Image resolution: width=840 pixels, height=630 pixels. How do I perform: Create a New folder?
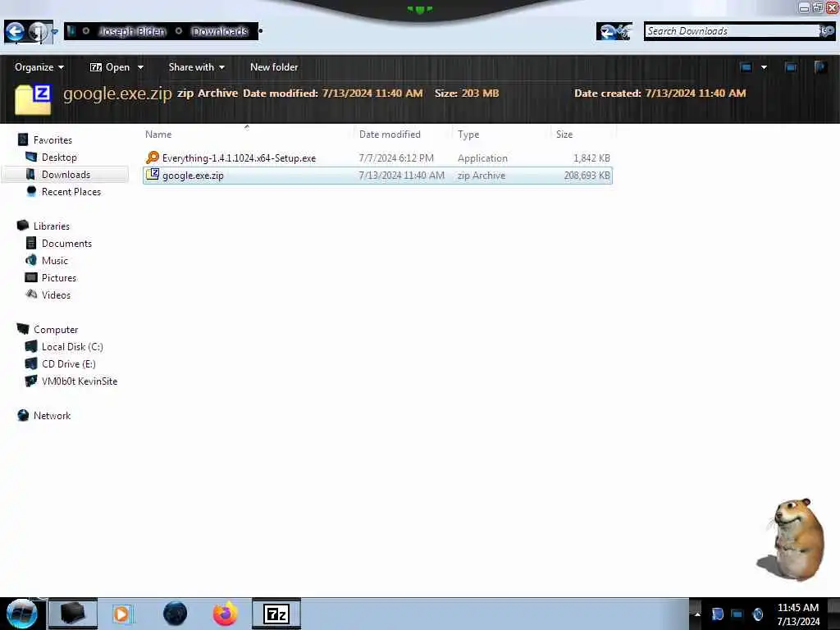pyautogui.click(x=274, y=67)
